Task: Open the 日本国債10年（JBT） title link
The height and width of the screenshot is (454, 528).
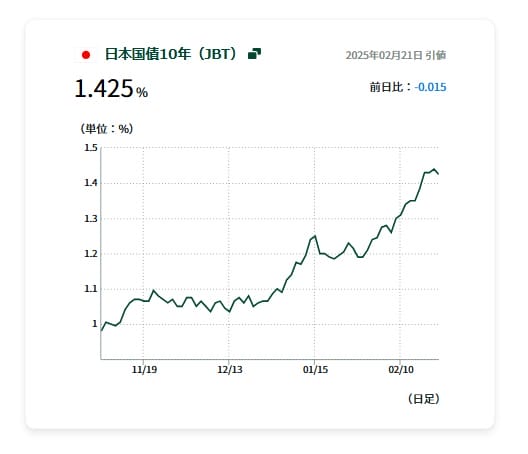Action: tap(171, 54)
